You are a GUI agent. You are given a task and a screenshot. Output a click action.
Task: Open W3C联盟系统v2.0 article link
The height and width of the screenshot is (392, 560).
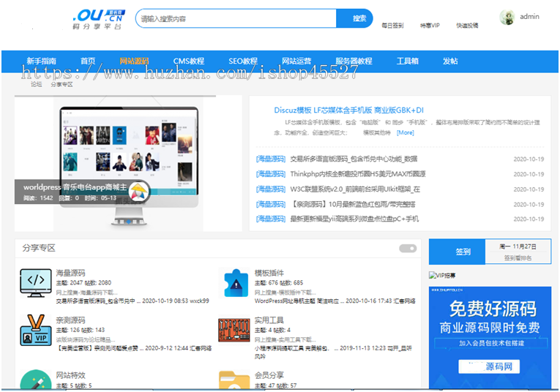coord(355,189)
